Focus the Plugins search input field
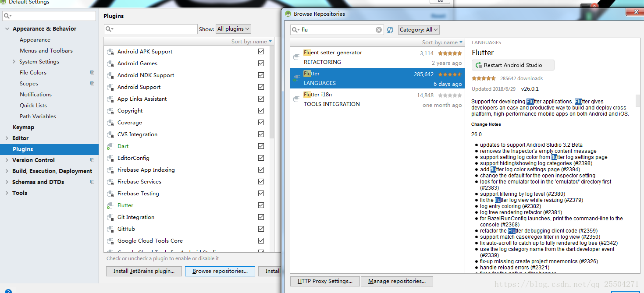Viewport: 644px width, 293px height. tap(151, 29)
